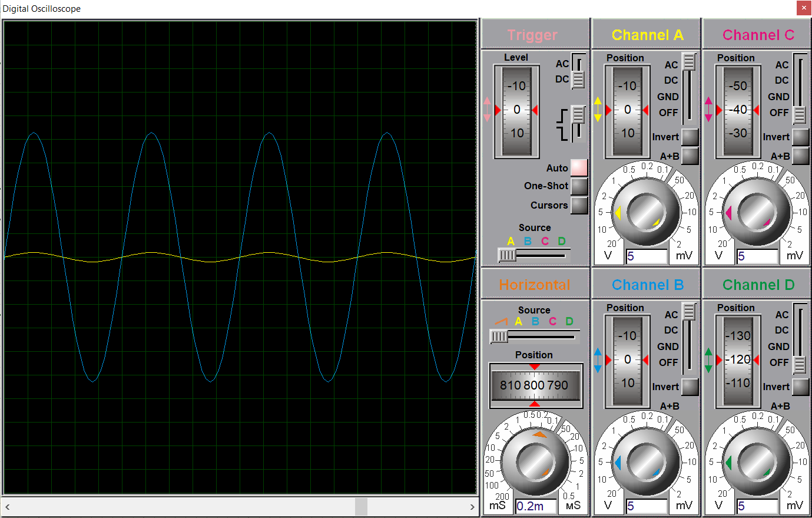Image resolution: width=812 pixels, height=518 pixels.
Task: Click the GND label in Channel A
Action: (668, 97)
